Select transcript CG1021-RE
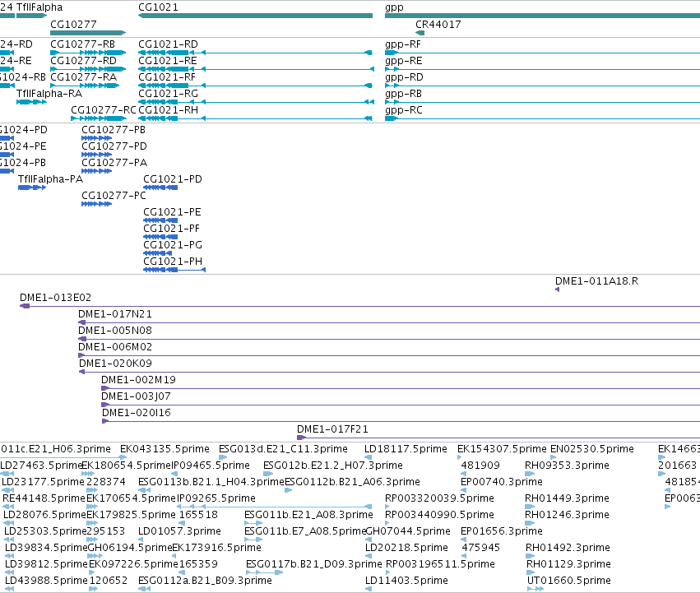Image resolution: width=700 pixels, height=593 pixels. point(257,69)
